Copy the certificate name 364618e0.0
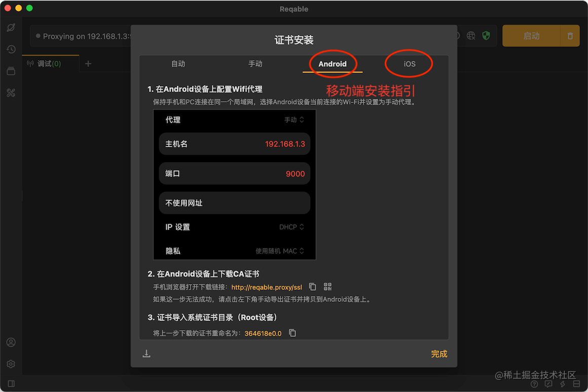 [291, 333]
